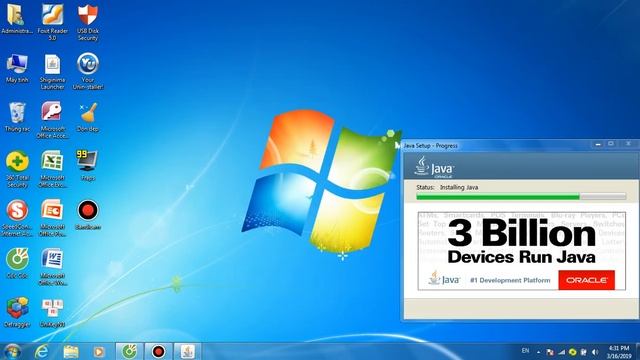
Task: Open Microsoft Office Word shortcut
Action: coord(52,267)
